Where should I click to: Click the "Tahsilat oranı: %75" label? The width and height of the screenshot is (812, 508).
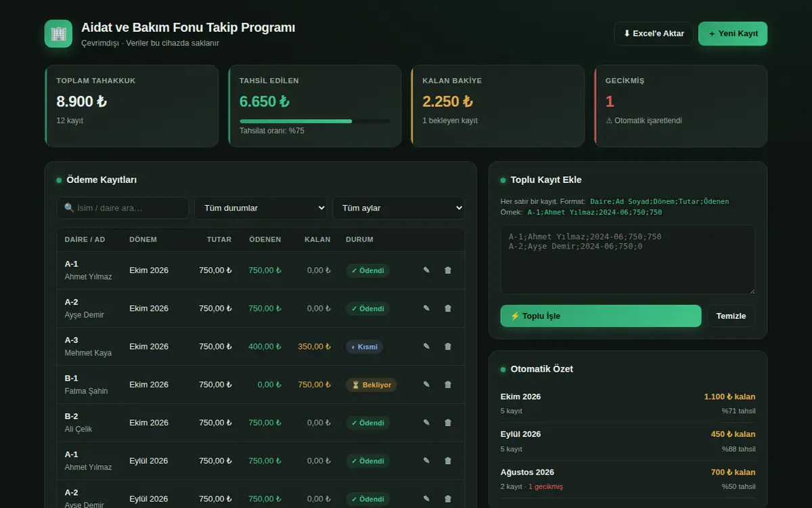pyautogui.click(x=272, y=131)
